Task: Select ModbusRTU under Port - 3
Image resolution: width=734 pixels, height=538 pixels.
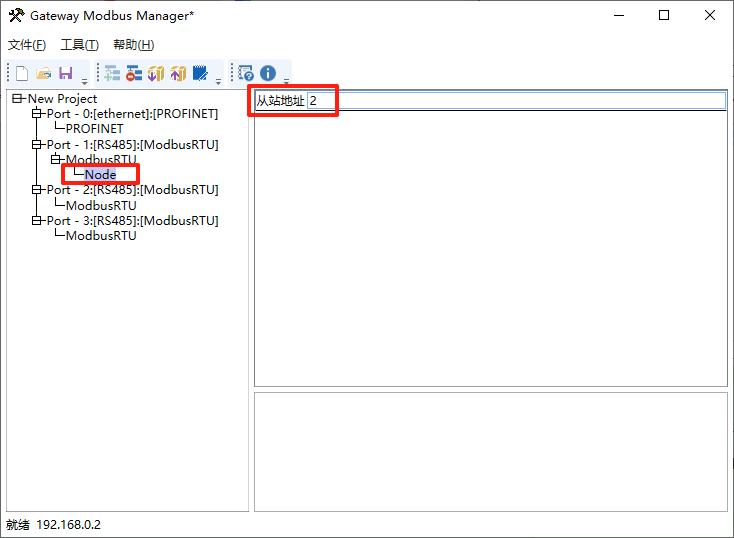Action: tap(101, 236)
